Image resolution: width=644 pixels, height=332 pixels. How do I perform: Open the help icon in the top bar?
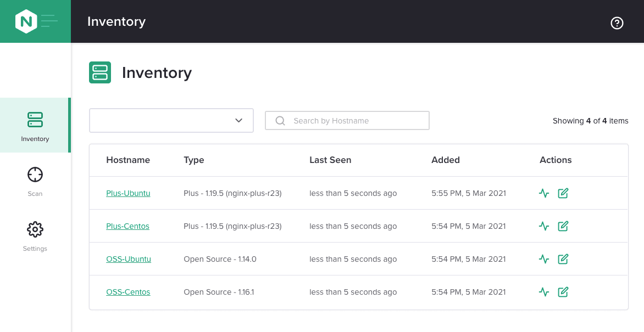pyautogui.click(x=617, y=23)
